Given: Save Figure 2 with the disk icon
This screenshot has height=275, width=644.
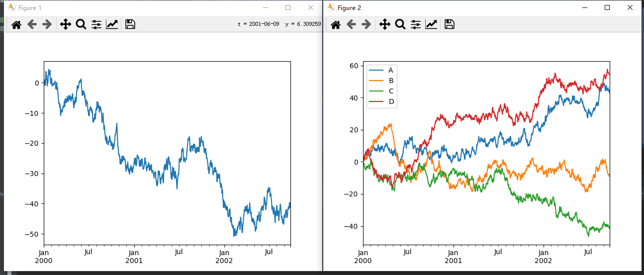Looking at the screenshot, I should tap(450, 24).
